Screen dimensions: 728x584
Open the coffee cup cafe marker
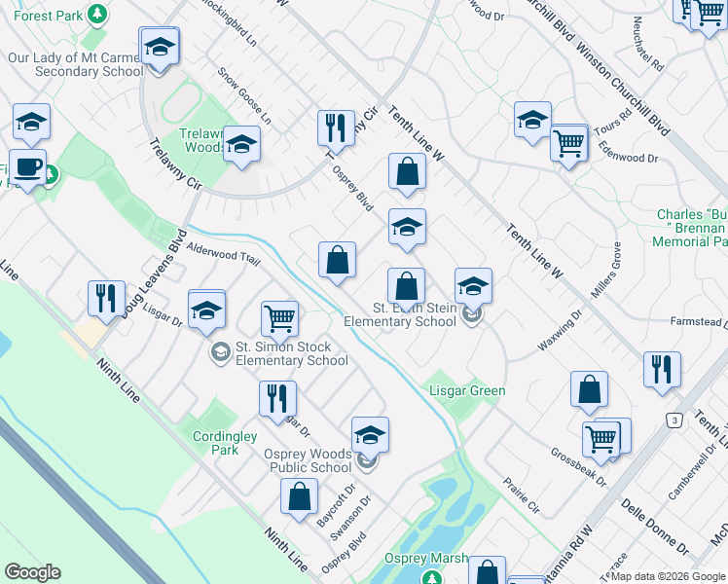click(x=27, y=169)
